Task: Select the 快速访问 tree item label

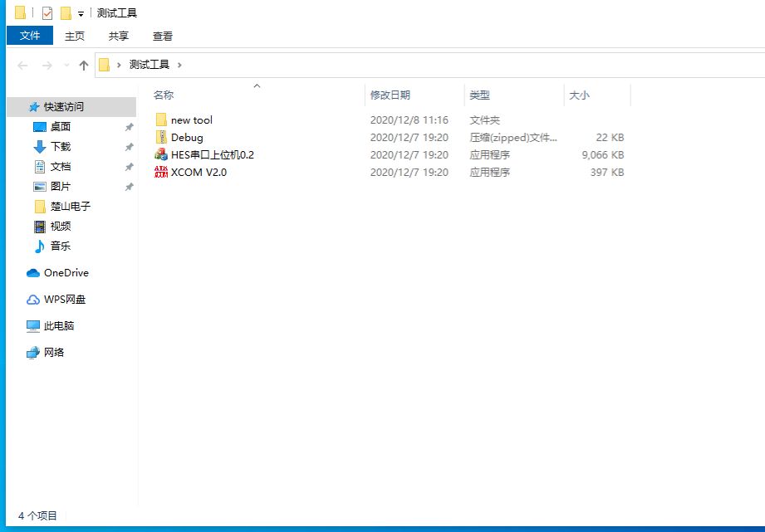Action: point(64,107)
